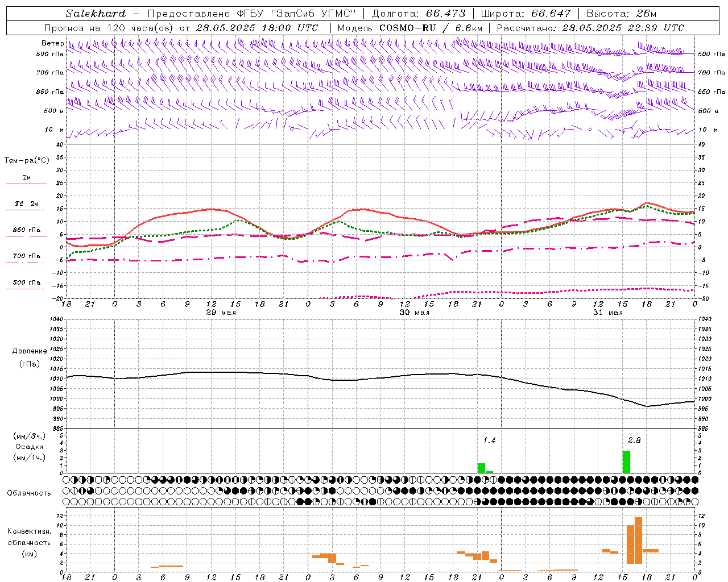This screenshot has width=728, height=582.
Task: Click the 'Облачность' cloud cover label
Action: (29, 493)
